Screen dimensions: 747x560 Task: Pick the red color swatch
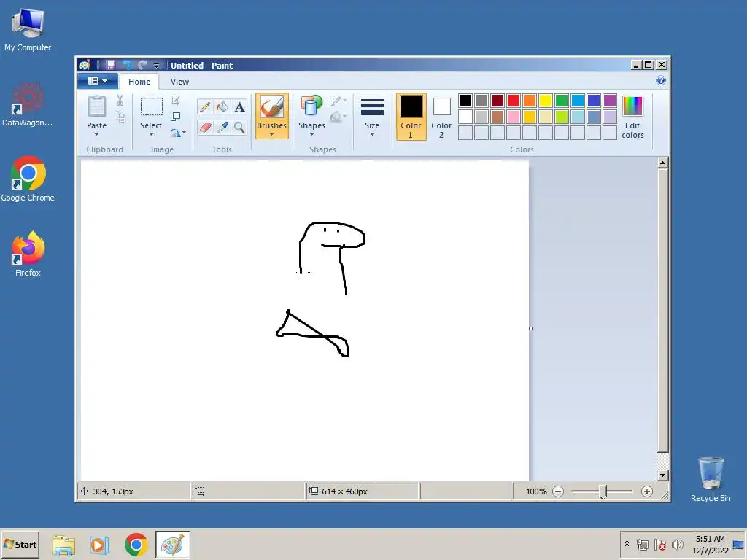click(514, 101)
